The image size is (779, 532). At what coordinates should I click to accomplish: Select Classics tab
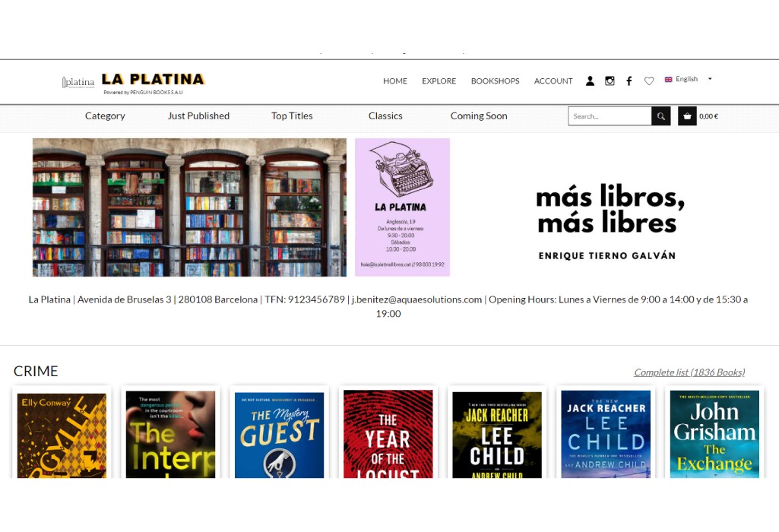click(385, 116)
